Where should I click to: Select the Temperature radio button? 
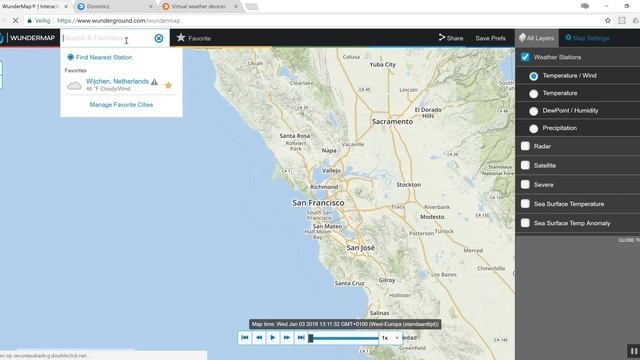533,93
